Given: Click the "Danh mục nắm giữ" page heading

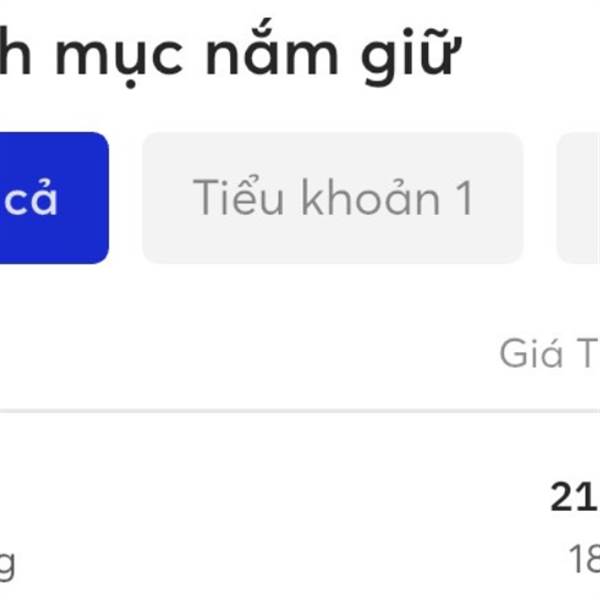Looking at the screenshot, I should click(x=230, y=54).
